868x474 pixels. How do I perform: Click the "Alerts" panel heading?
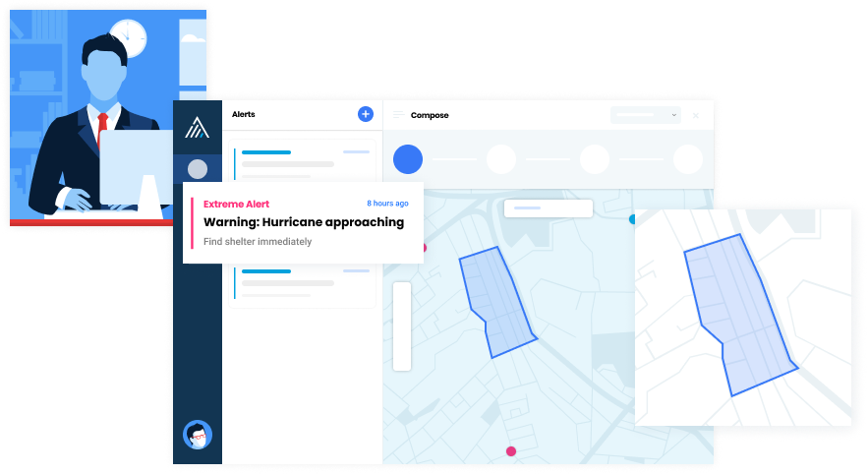pos(244,114)
